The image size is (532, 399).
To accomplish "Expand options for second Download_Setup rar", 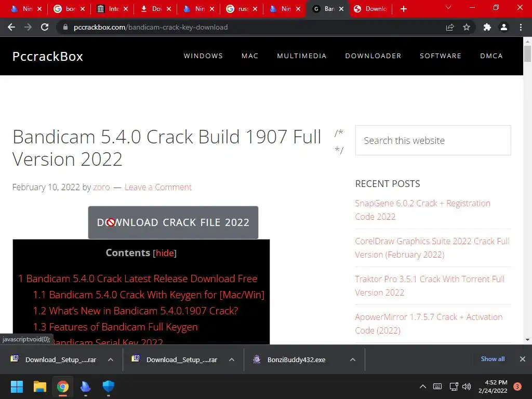I will [x=232, y=360].
